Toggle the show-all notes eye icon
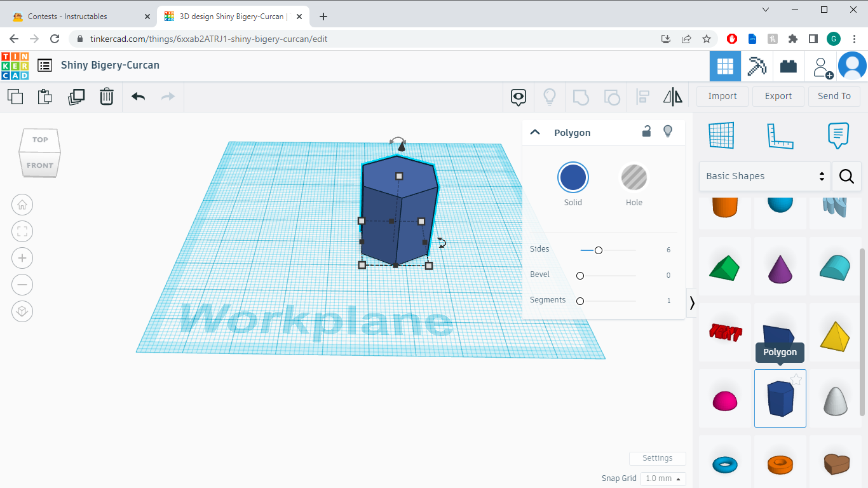Viewport: 868px width, 488px height. pyautogui.click(x=519, y=97)
